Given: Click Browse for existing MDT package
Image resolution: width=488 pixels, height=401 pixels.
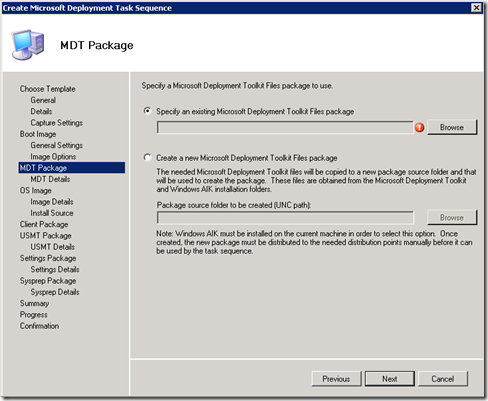Looking at the screenshot, I should click(x=452, y=127).
